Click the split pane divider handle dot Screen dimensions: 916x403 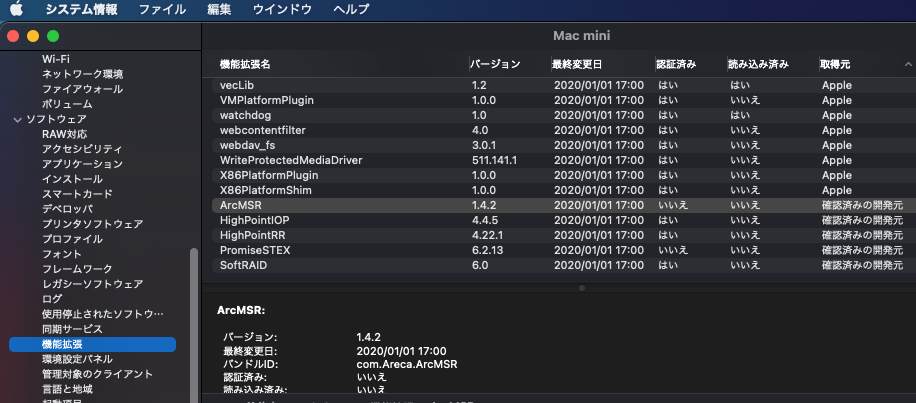coord(581,288)
